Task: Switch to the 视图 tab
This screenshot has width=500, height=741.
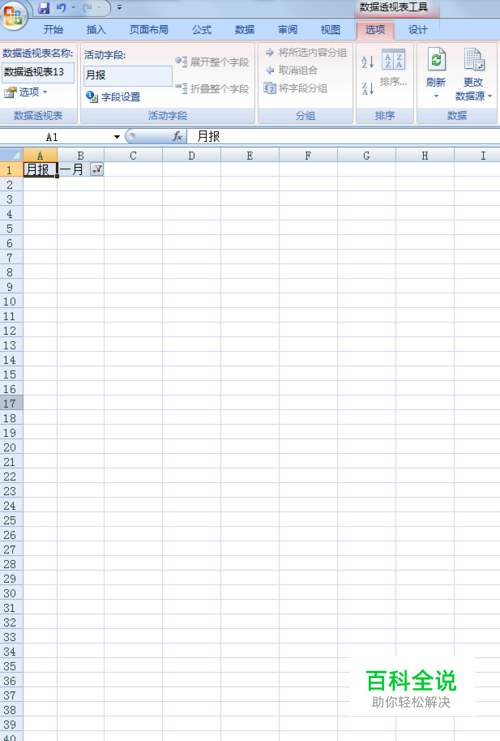Action: (330, 30)
